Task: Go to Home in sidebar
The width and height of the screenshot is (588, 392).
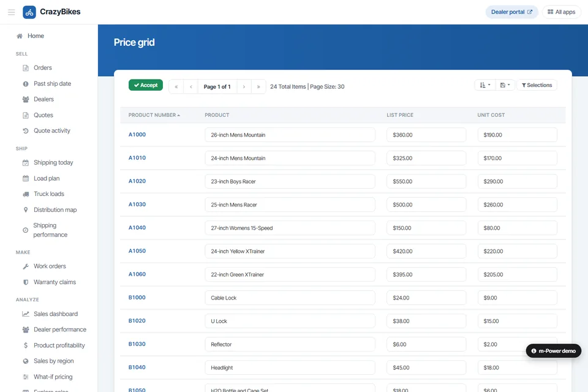Action: tap(30, 36)
